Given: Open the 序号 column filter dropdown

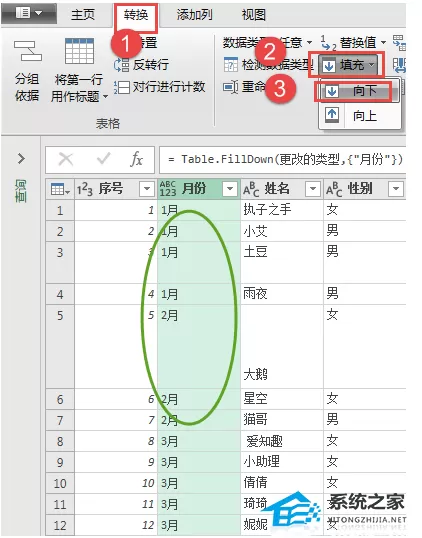Looking at the screenshot, I should click(147, 189).
